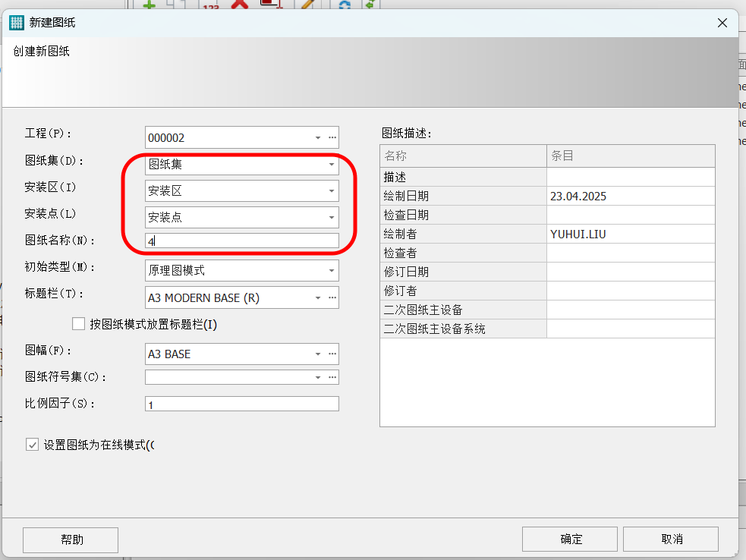Select the 修订者 row name

[x=464, y=291]
